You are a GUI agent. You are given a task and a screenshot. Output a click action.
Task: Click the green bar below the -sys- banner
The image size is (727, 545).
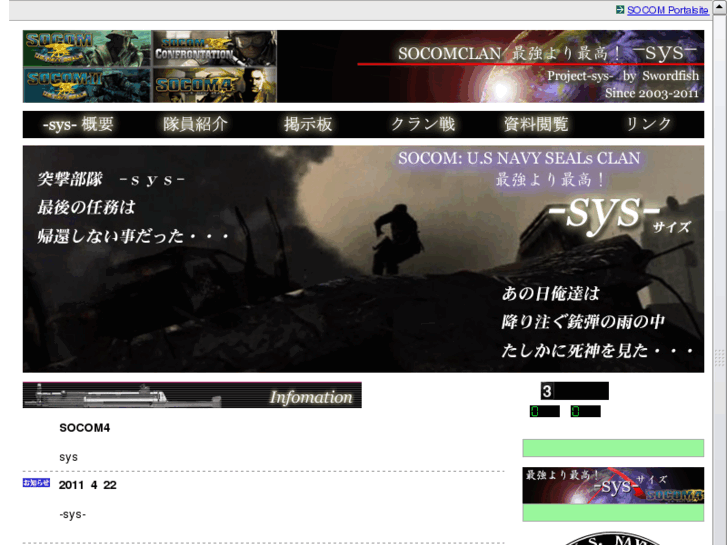pyautogui.click(x=613, y=513)
